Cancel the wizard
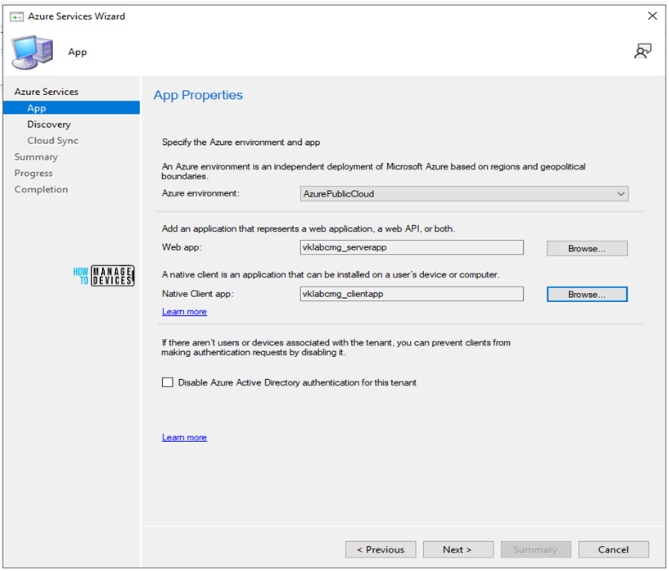Screen dimensions: 669x571 tap(613, 549)
